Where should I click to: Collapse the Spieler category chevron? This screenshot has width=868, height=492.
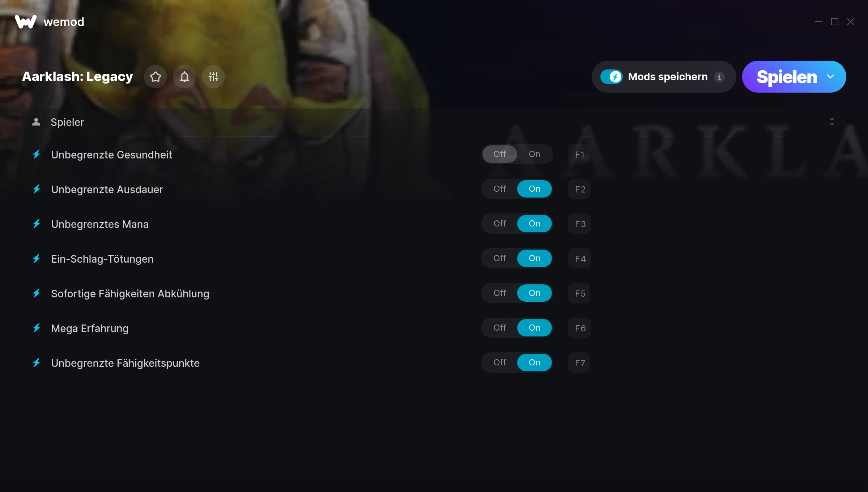(832, 122)
